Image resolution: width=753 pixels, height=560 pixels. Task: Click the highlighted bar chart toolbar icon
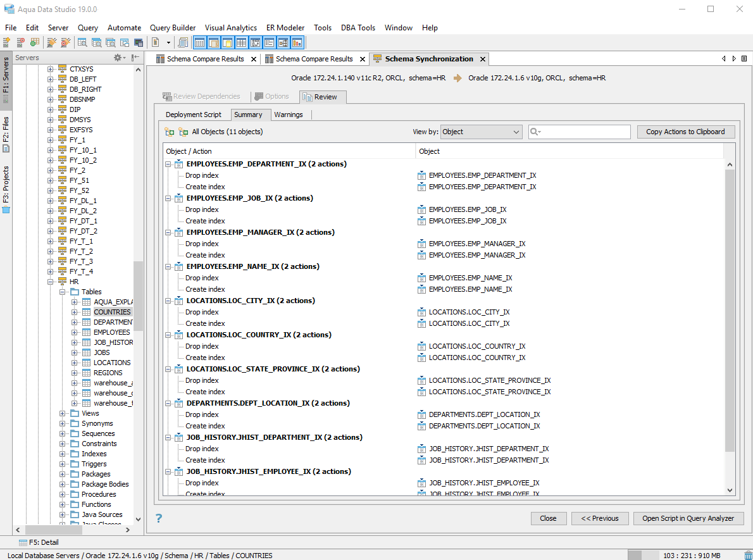coord(297,43)
